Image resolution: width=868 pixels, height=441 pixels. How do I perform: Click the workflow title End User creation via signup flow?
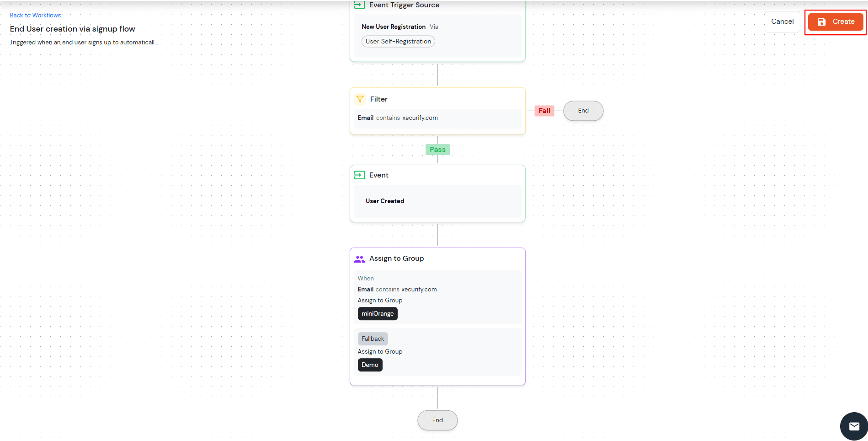tap(72, 28)
